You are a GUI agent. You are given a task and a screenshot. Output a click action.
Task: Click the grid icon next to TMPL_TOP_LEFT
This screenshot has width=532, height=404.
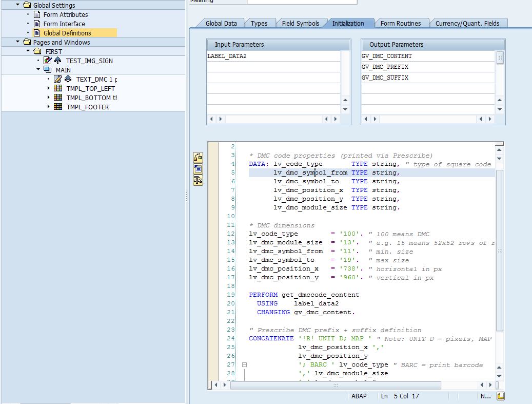[x=58, y=88]
